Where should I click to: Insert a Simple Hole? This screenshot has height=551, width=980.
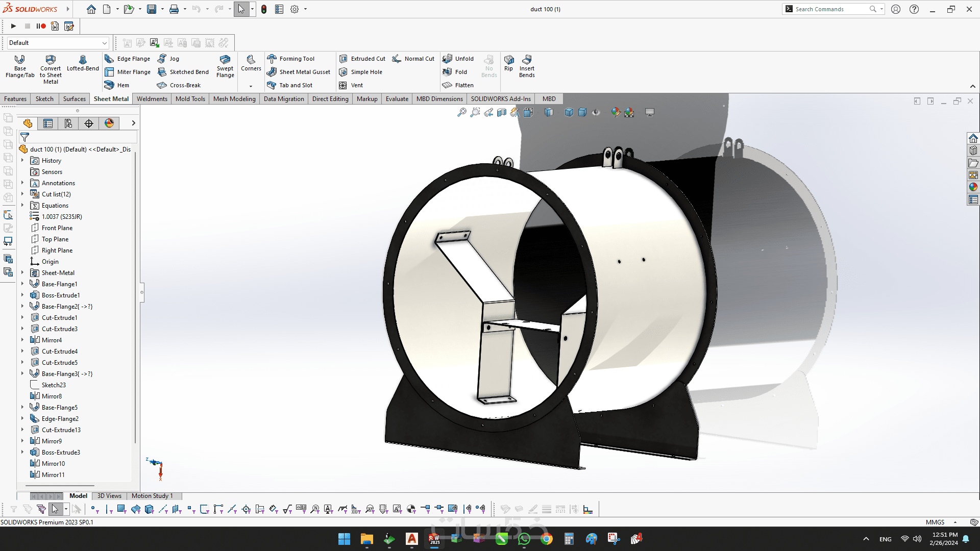click(x=361, y=72)
